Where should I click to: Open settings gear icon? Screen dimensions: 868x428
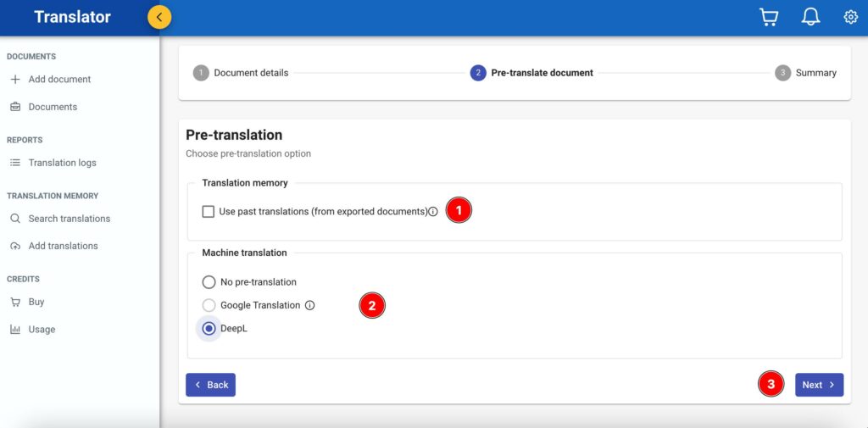pos(850,18)
